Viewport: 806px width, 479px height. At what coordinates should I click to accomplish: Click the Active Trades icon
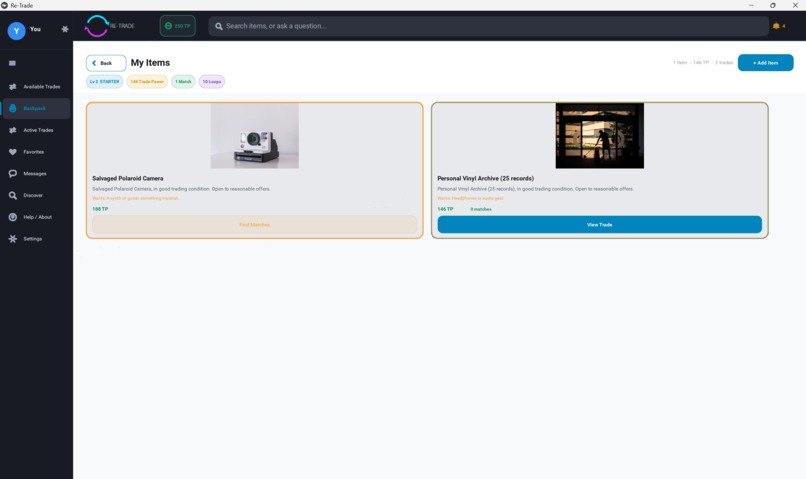tap(12, 131)
